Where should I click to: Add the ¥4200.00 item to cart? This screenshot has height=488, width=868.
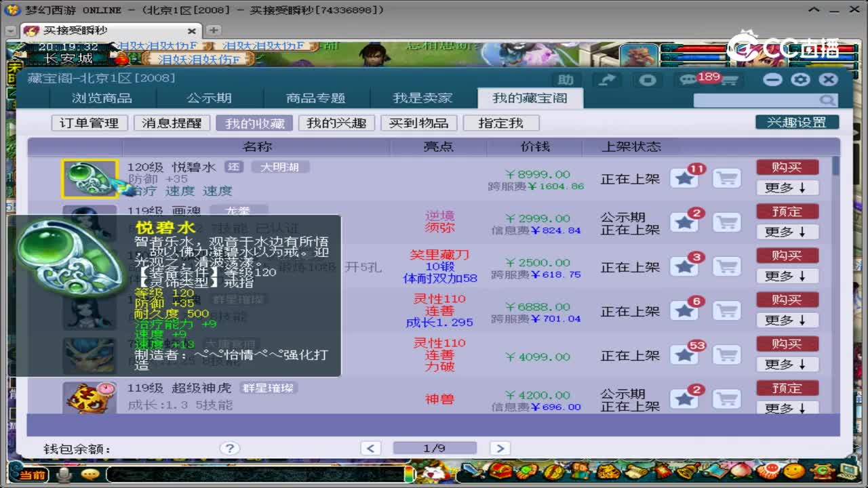pyautogui.click(x=727, y=399)
